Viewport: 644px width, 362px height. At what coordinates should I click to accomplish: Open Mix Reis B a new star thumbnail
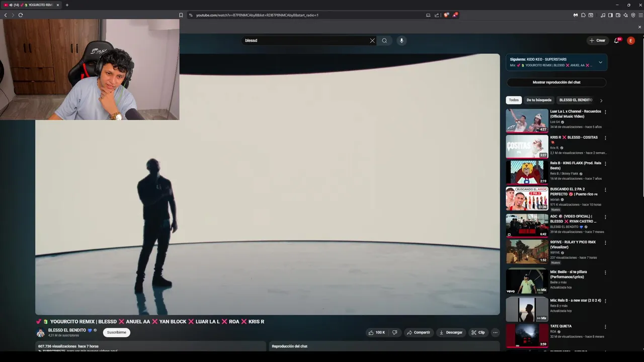point(527,310)
